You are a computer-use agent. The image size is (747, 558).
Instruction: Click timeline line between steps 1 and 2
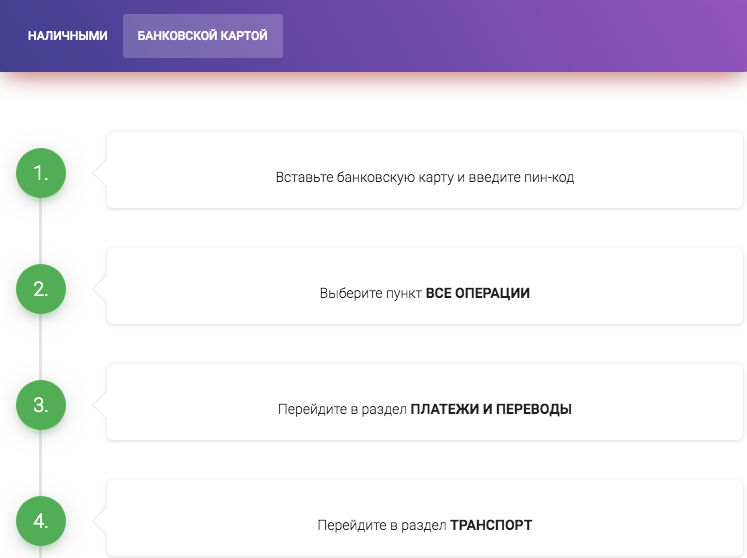coord(41,232)
